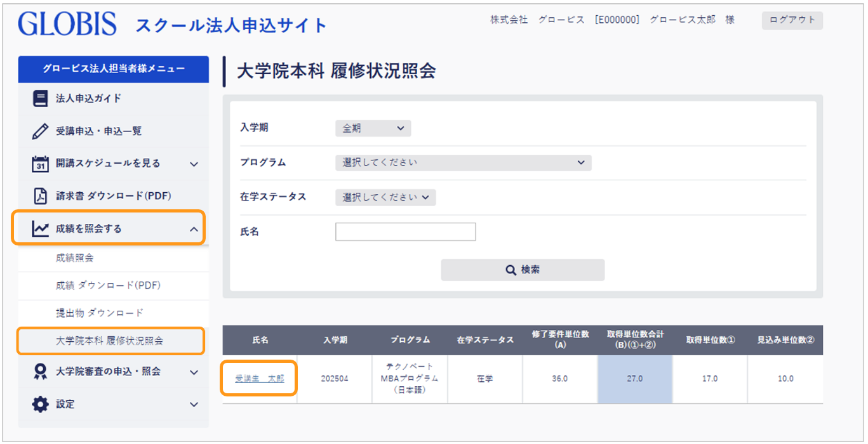Screen dimensions: 868x444
Task: Click the 氏名 text input field
Action: click(x=406, y=232)
